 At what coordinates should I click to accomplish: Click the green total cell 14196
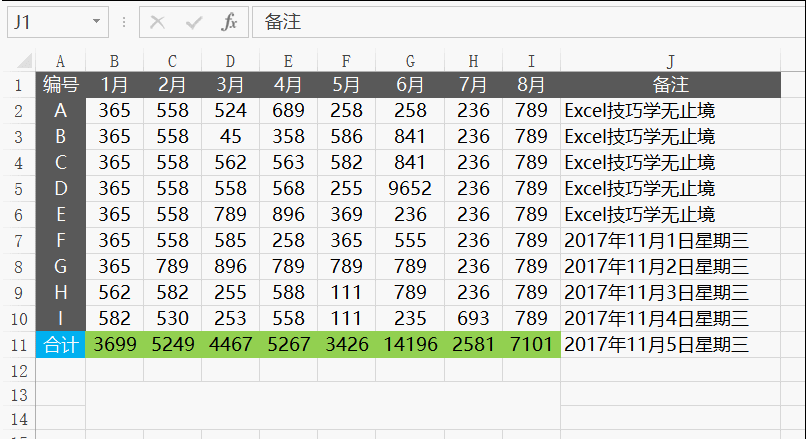(410, 344)
